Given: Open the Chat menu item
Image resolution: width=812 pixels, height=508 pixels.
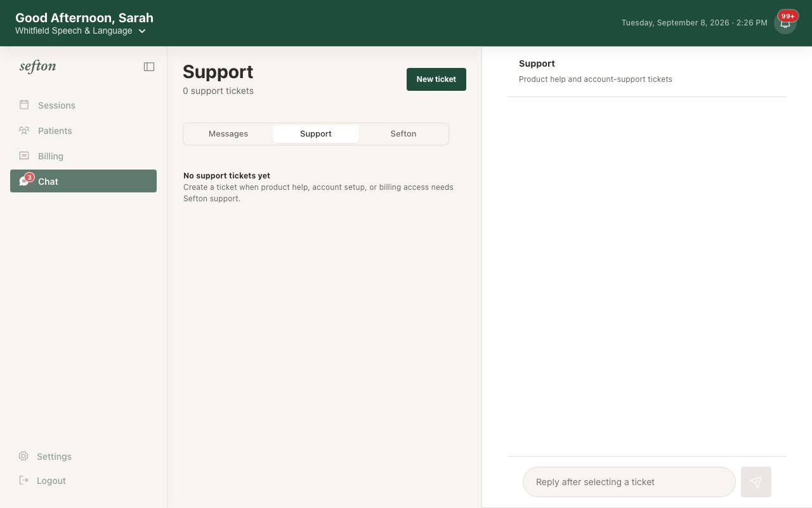Looking at the screenshot, I should (83, 181).
